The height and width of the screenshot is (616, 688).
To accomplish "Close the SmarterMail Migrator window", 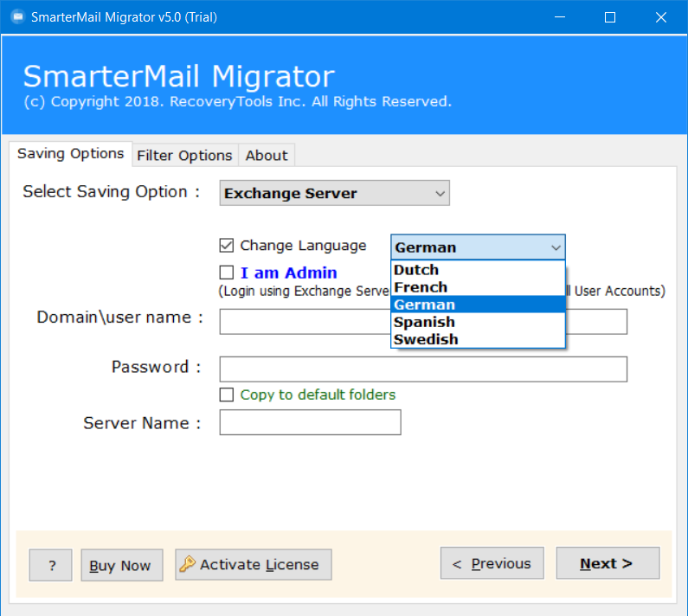I will click(x=661, y=17).
